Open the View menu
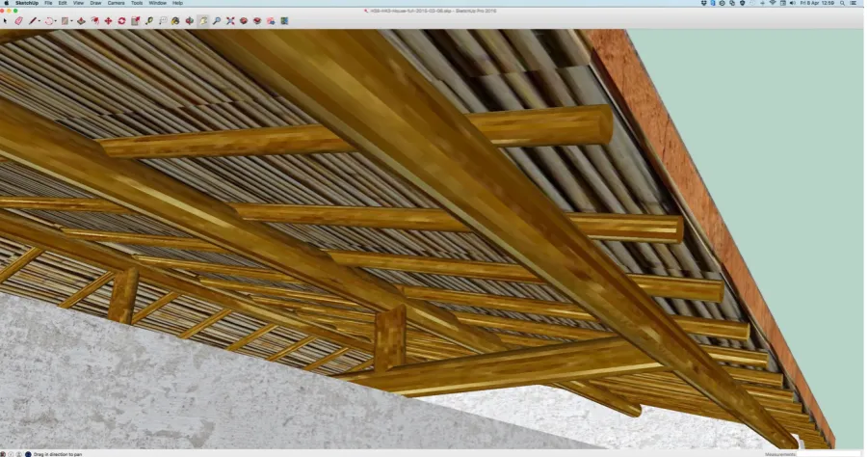This screenshot has width=868, height=457. tap(79, 3)
